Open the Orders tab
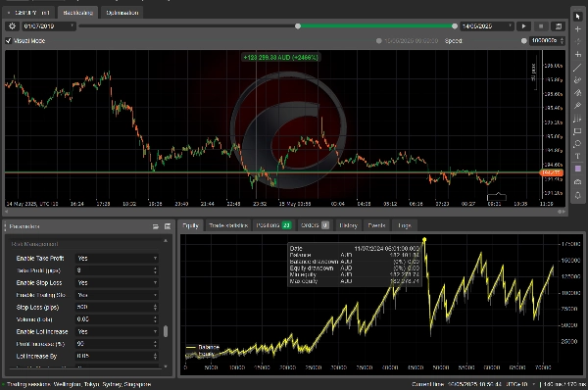Image resolution: width=588 pixels, height=390 pixels. coord(315,225)
